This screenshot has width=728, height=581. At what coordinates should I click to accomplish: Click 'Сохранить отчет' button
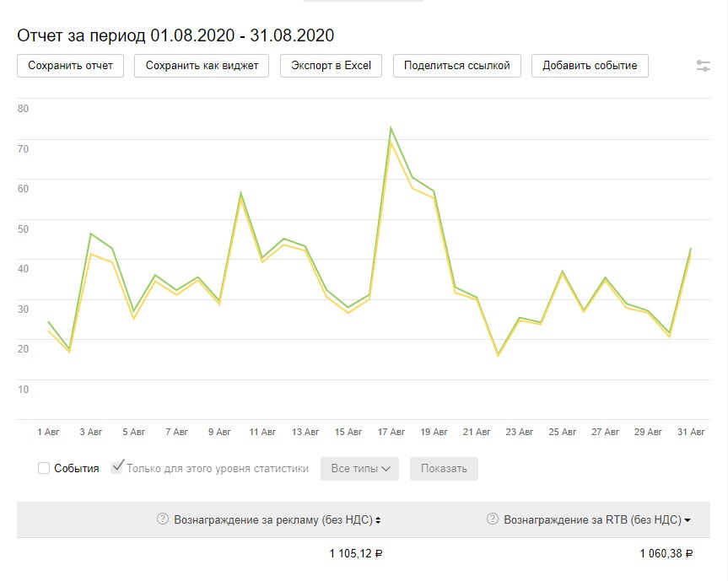coord(71,66)
